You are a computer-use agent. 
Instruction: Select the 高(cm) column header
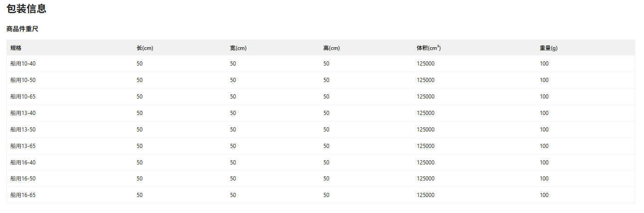click(331, 48)
